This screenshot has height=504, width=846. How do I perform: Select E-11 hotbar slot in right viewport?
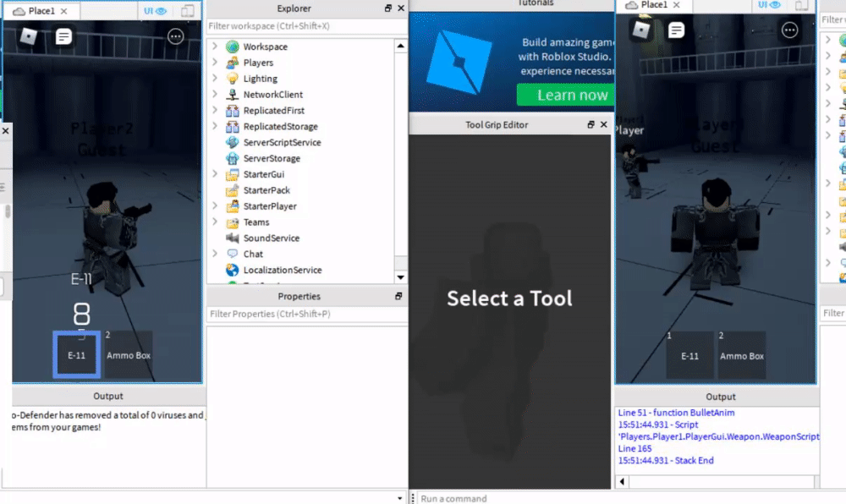[689, 355]
